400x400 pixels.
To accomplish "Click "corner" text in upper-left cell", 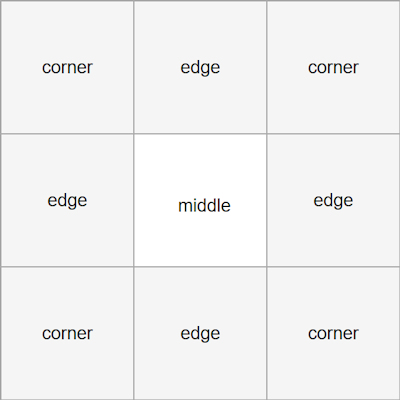I will pyautogui.click(x=67, y=68).
